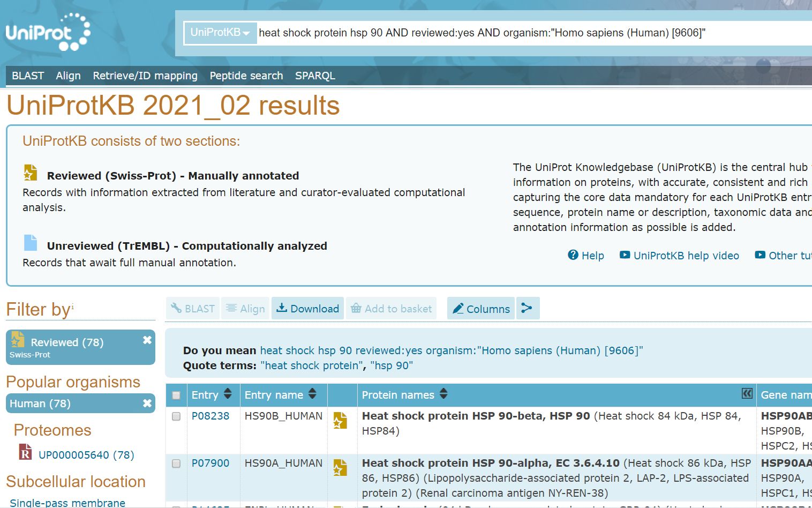Sort results by Entry name column
The width and height of the screenshot is (812, 508).
pos(312,394)
